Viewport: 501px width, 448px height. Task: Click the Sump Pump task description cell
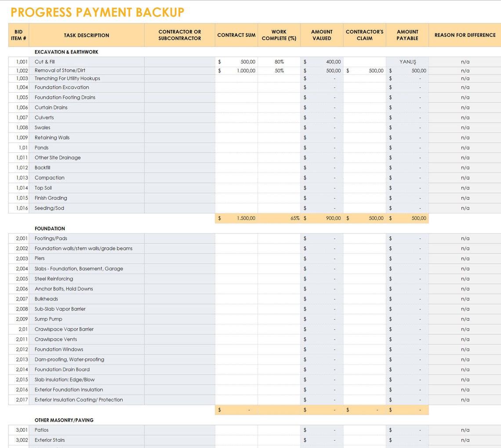tap(48, 319)
